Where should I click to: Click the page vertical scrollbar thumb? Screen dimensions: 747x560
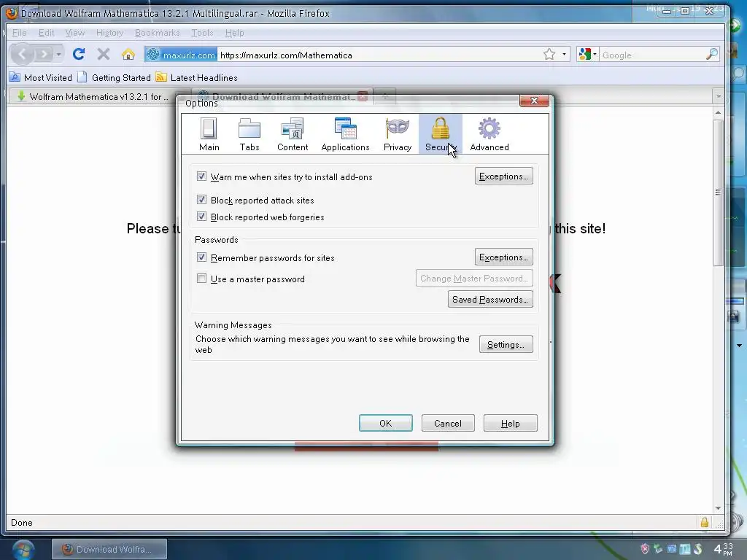(x=718, y=192)
